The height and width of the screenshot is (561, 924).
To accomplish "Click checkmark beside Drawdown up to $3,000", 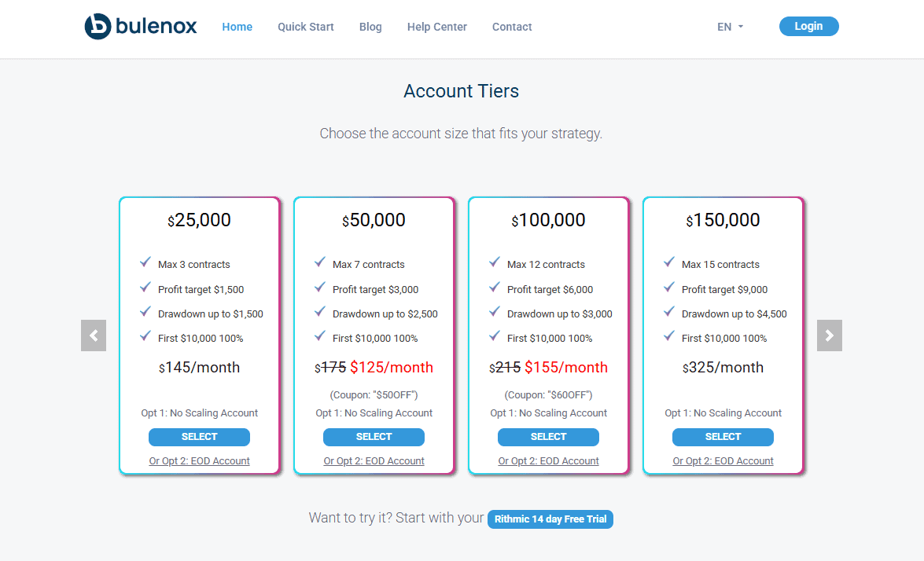I will [x=495, y=312].
